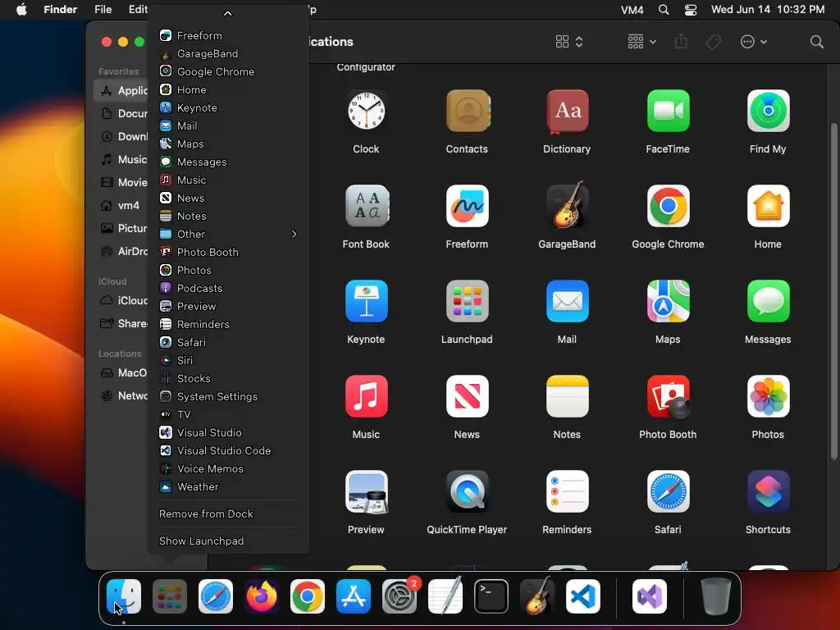This screenshot has height=630, width=840.
Task: Open the Trash in the Dock
Action: click(715, 596)
